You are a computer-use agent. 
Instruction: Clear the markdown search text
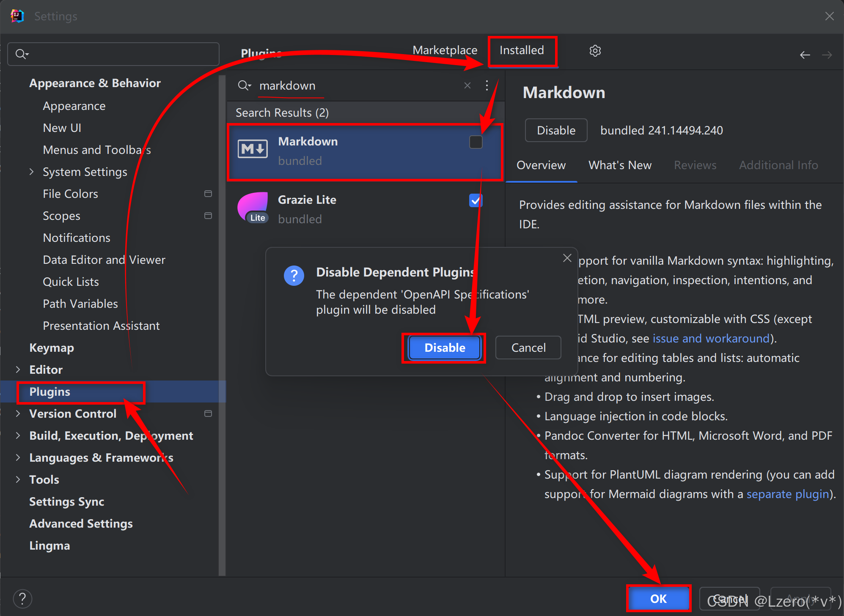tap(467, 85)
